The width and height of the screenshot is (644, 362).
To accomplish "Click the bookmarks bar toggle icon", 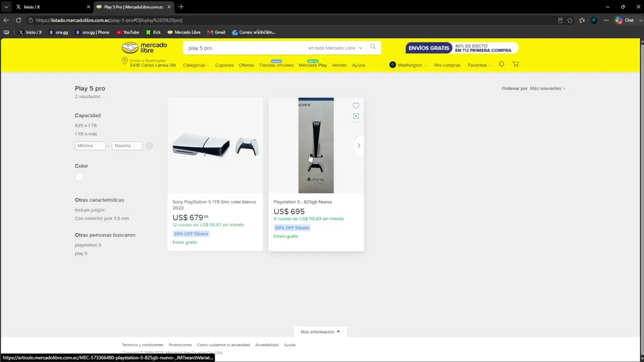I will 6,32.
